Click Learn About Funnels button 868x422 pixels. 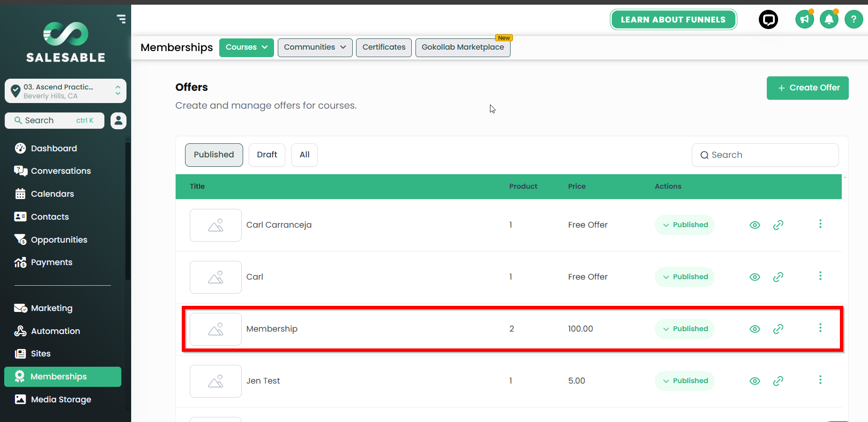pos(673,20)
